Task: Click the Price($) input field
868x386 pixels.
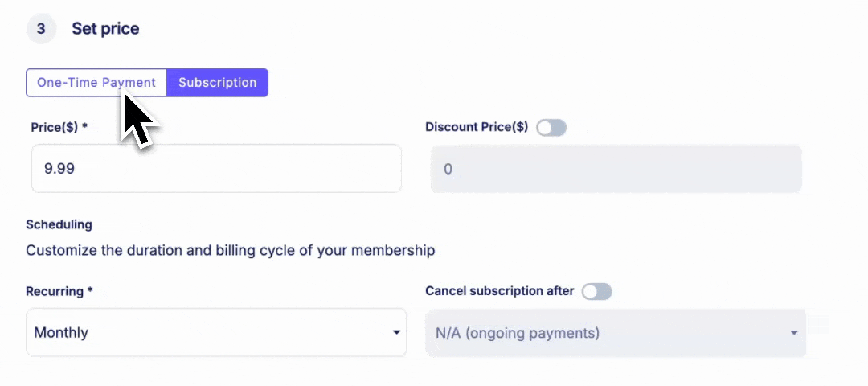Action: [x=216, y=168]
